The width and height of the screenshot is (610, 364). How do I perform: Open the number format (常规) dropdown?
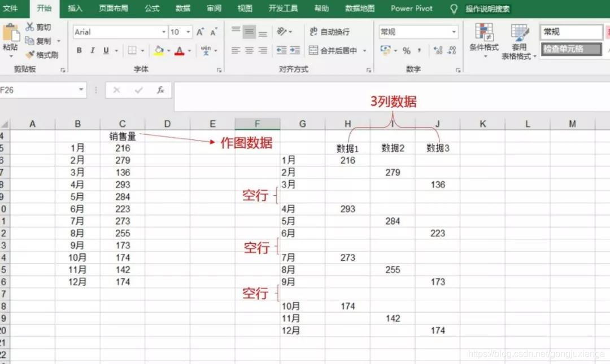(454, 32)
